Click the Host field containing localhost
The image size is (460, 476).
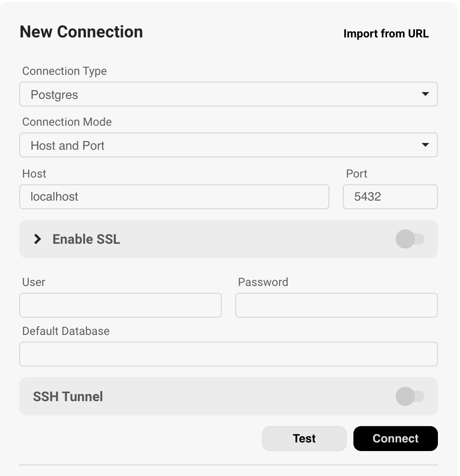(x=174, y=197)
